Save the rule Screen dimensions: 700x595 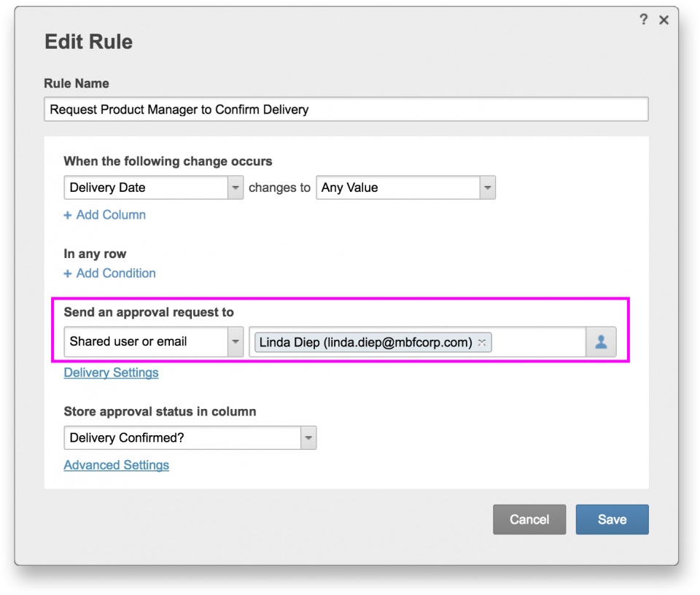coord(612,519)
